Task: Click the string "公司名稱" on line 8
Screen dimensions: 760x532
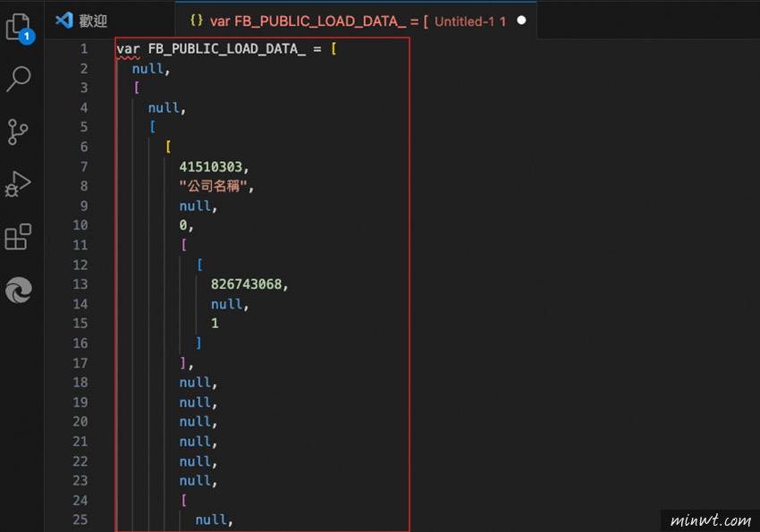Action: click(214, 186)
